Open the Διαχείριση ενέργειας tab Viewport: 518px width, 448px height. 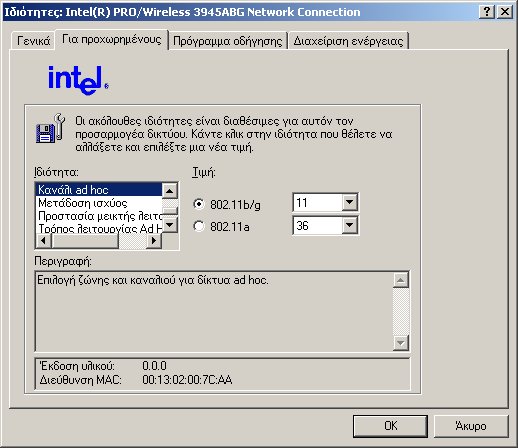pos(348,41)
